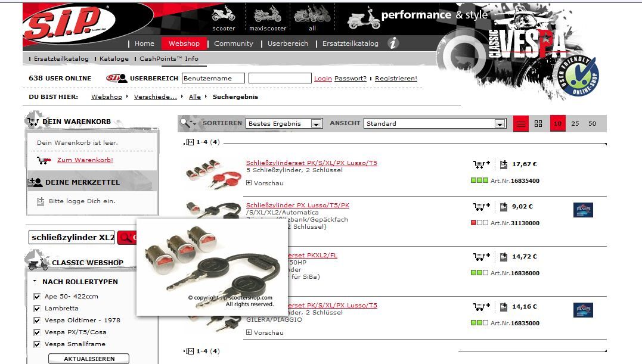The image size is (642, 364).
Task: Open the Ansicht Standard dropdown
Action: pyautogui.click(x=435, y=123)
